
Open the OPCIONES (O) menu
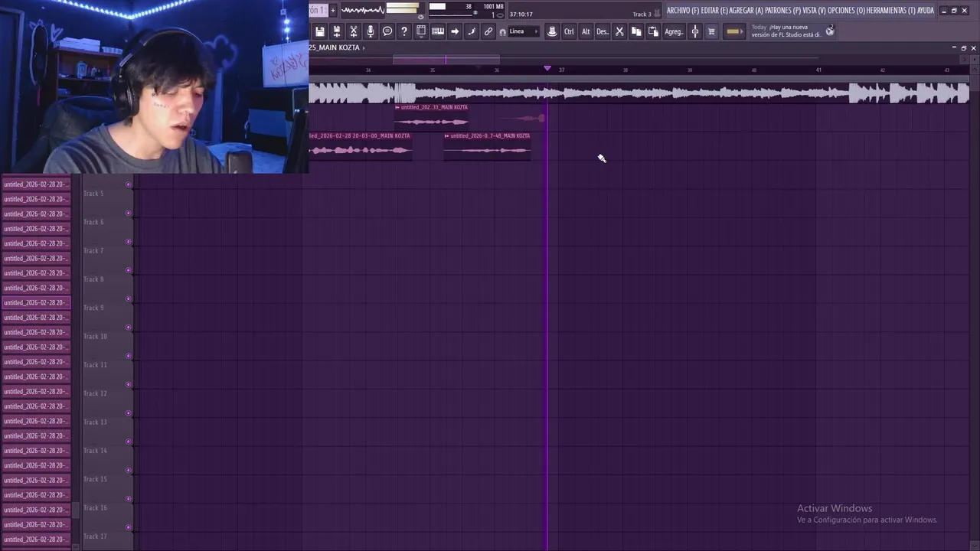tap(846, 11)
